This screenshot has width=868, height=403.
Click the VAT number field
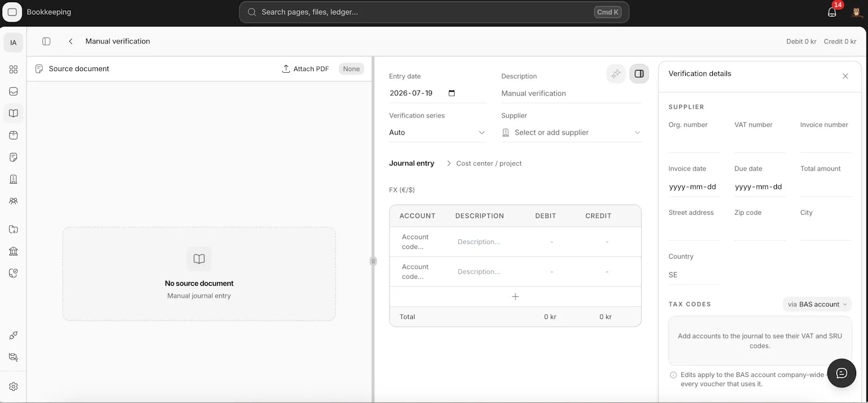[760, 143]
